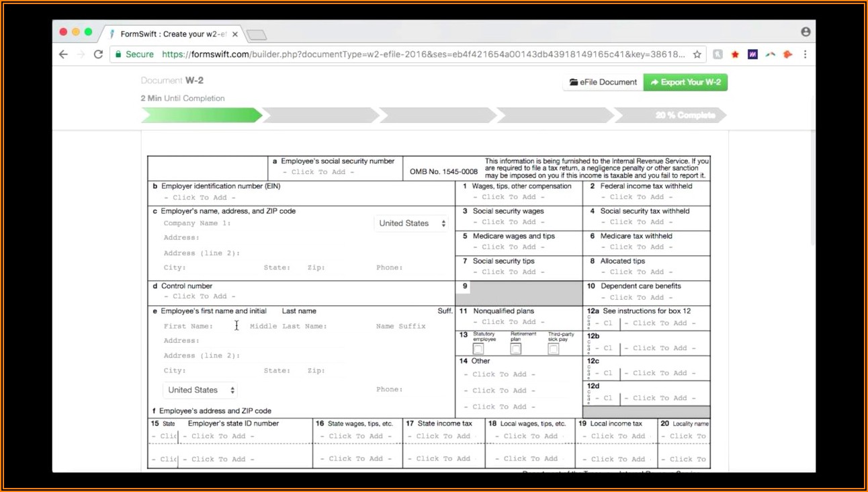868x492 pixels.
Task: Click the box 12c amount field
Action: click(x=660, y=373)
